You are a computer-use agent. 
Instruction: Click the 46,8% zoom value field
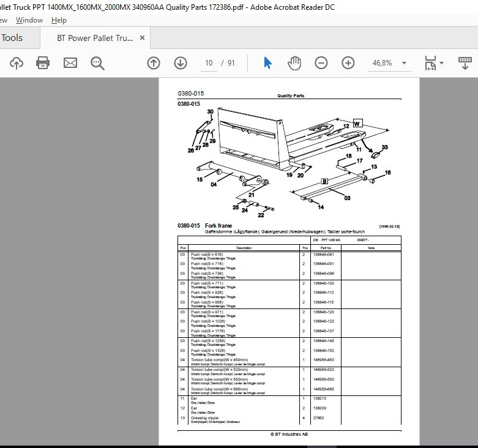point(383,63)
